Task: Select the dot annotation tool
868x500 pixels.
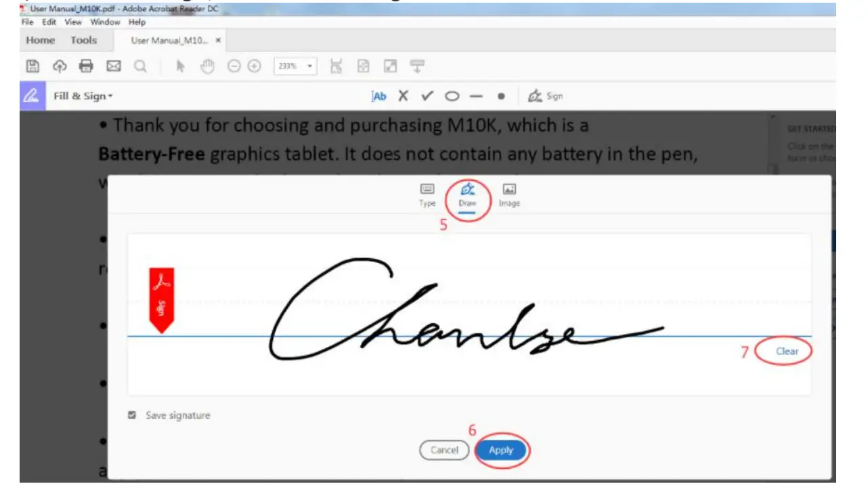Action: [x=500, y=96]
